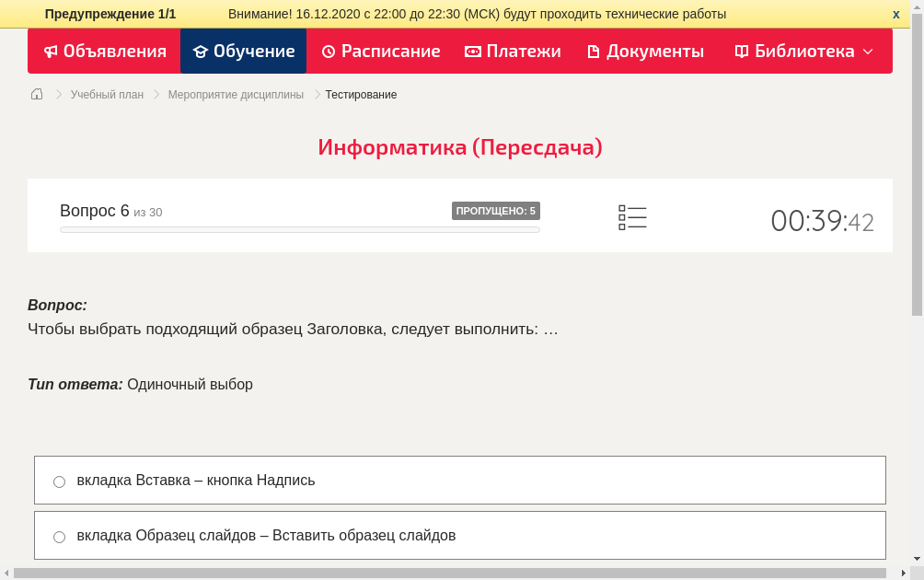
Task: Click the horizontal scrollbar left arrow
Action: [6, 573]
